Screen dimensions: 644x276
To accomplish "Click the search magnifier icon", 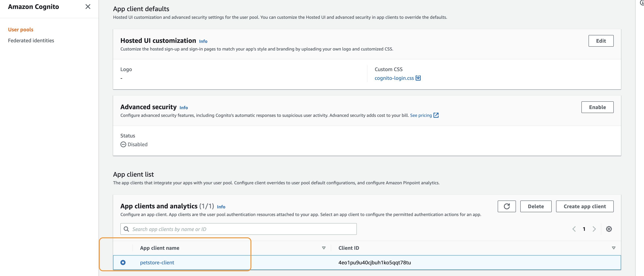I will [126, 229].
